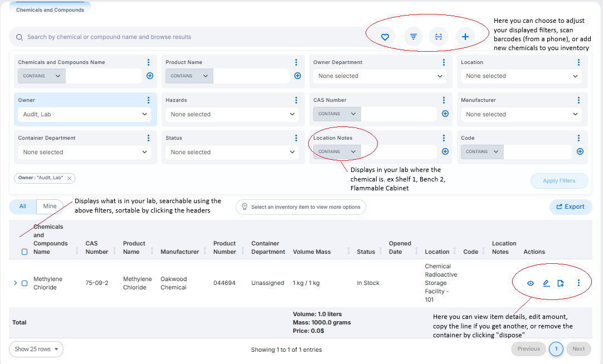Open the three-dot menu on the Hazards filter
Screen dimensions: 603x364
tap(296, 100)
